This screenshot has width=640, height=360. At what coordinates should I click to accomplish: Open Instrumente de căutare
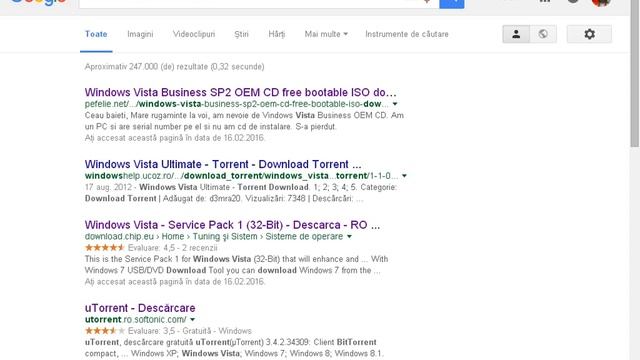pos(407,34)
